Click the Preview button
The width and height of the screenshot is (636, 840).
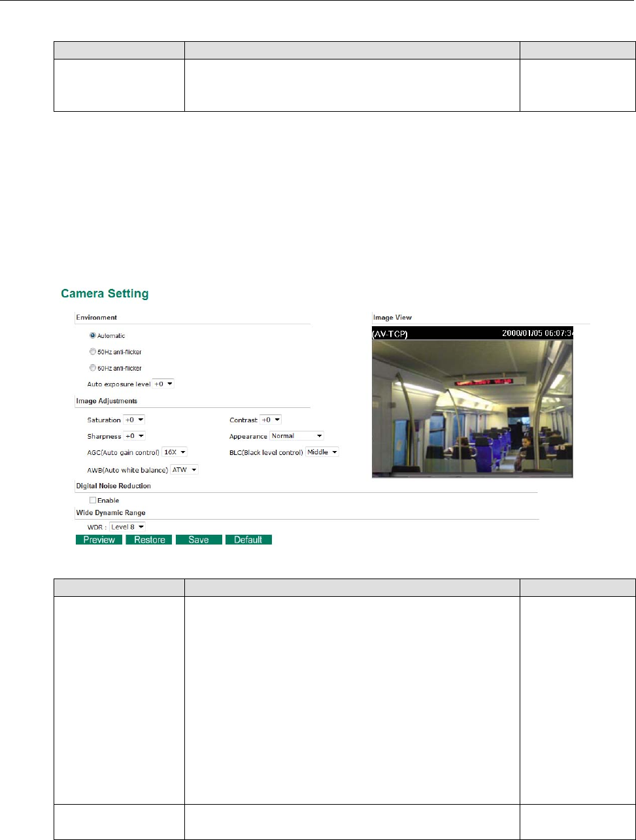coord(99,540)
